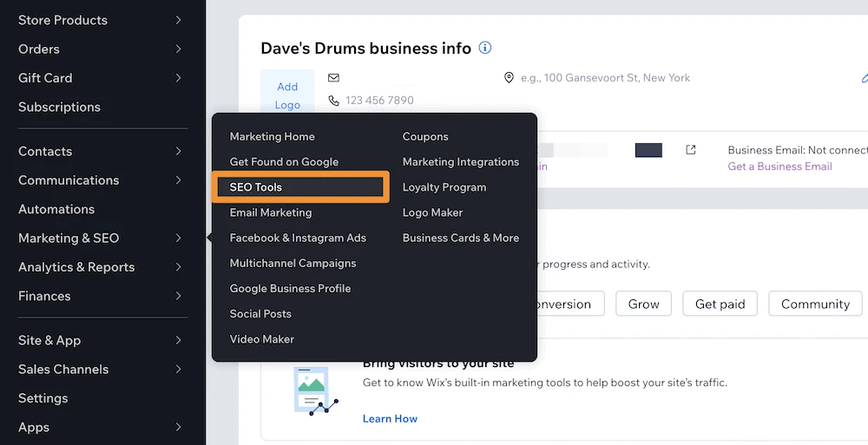Open Subscriptions in sidebar
This screenshot has height=445, width=868.
59,107
